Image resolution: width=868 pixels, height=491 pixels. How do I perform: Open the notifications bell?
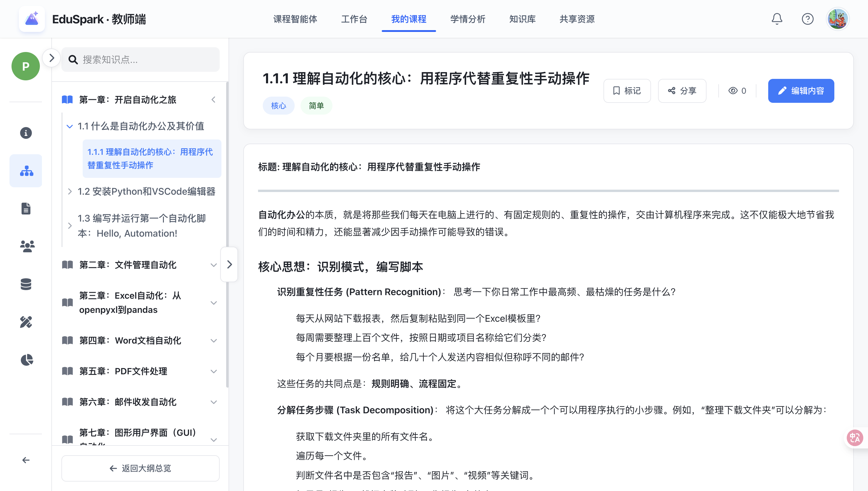(777, 19)
